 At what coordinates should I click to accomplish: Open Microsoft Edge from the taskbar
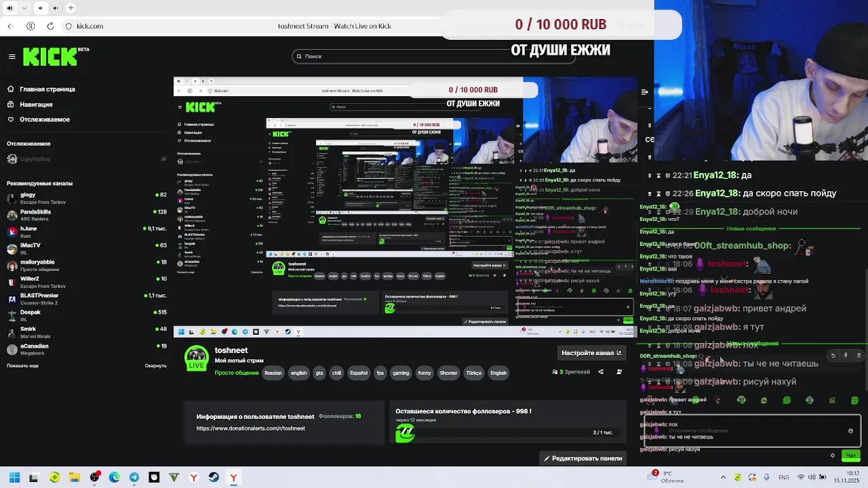pos(114,478)
